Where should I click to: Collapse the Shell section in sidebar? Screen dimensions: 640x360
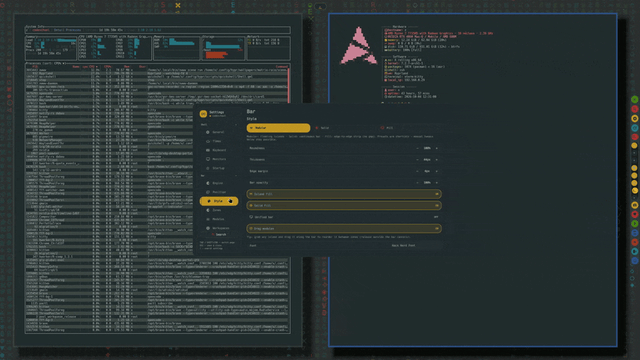click(x=236, y=124)
